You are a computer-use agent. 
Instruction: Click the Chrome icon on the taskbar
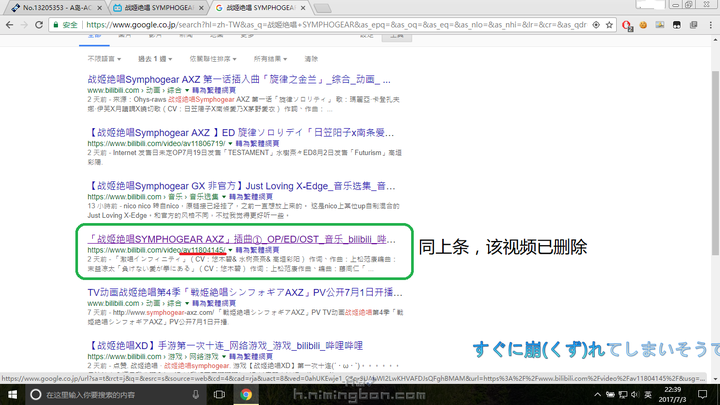tap(246, 394)
